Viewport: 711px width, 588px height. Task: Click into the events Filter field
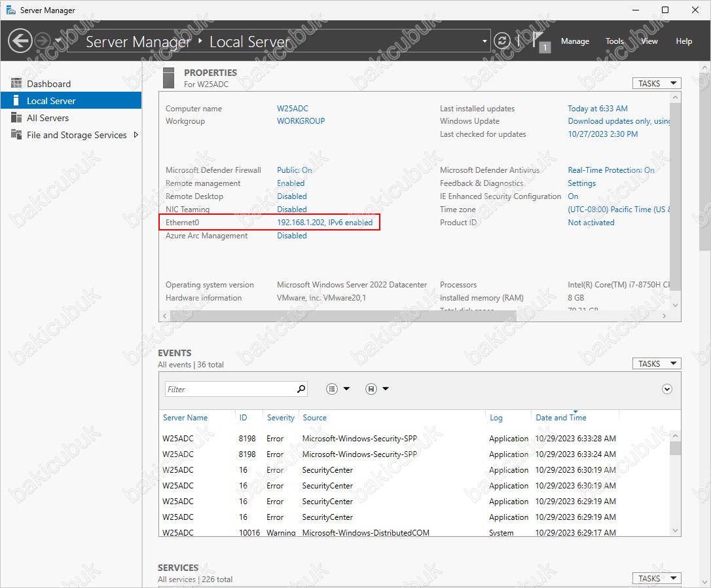tap(230, 389)
